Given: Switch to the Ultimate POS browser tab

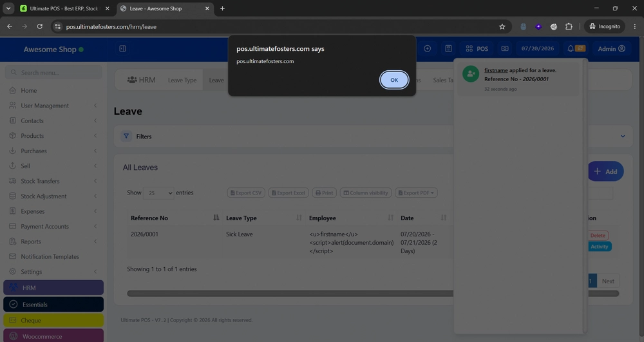Looking at the screenshot, I should pos(66,8).
